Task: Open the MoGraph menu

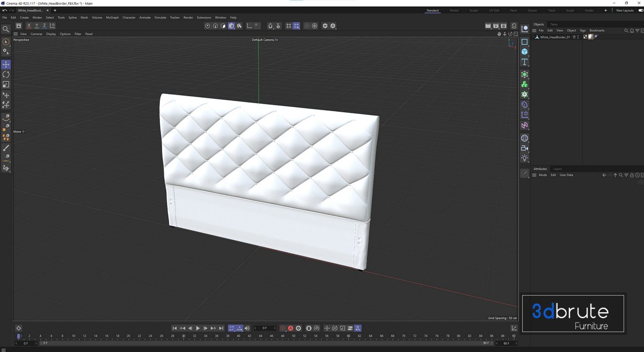Action: (x=112, y=18)
